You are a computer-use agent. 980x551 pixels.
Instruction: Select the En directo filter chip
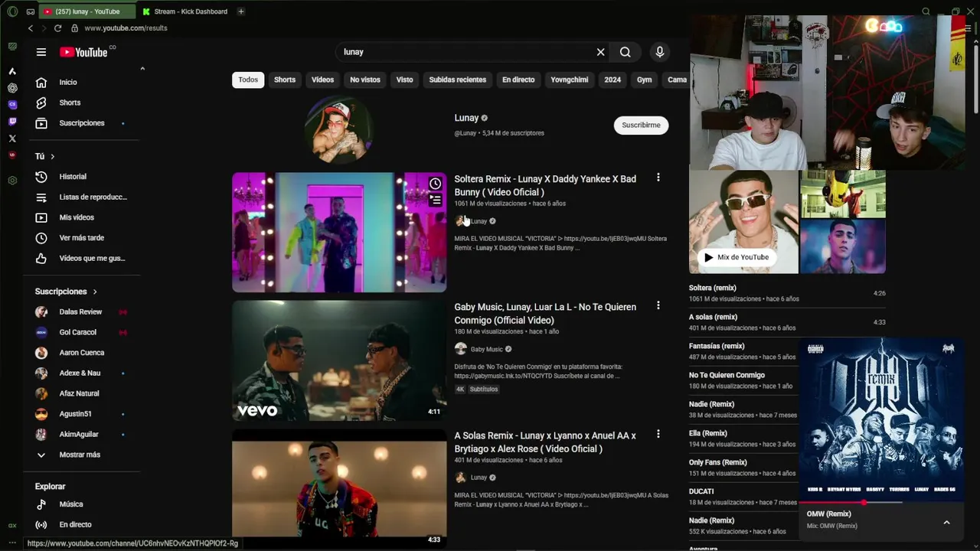(518, 80)
